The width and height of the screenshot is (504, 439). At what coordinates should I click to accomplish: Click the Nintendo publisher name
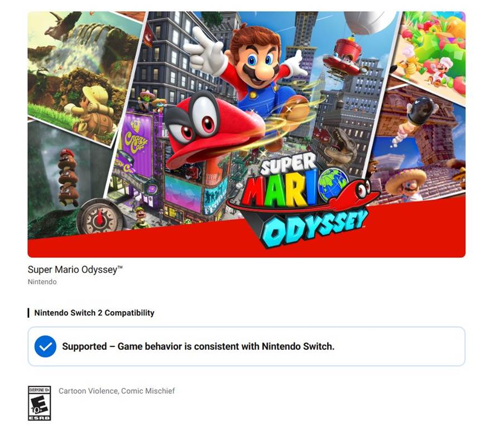coord(42,281)
